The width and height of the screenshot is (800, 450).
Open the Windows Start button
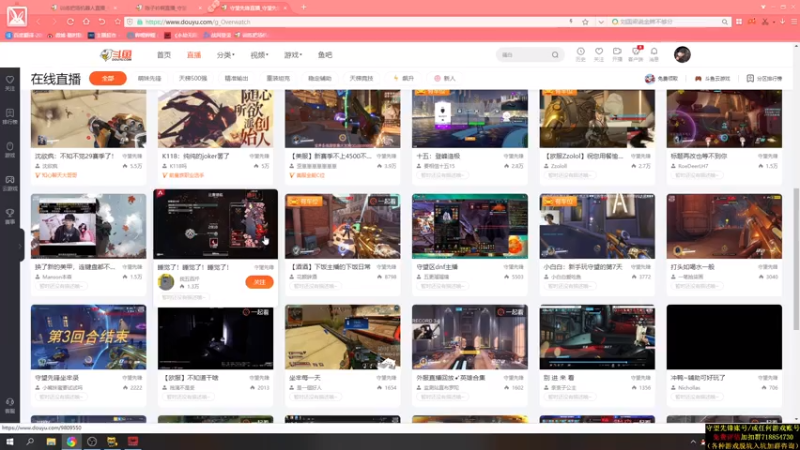click(10, 442)
